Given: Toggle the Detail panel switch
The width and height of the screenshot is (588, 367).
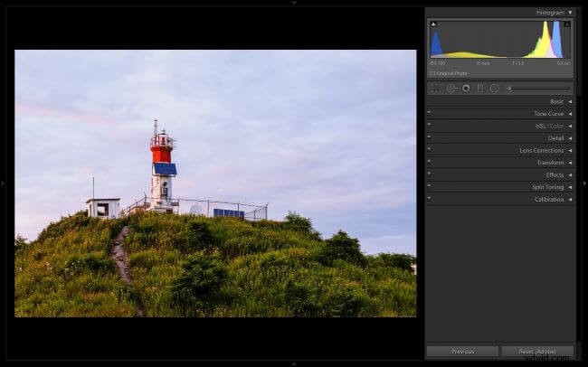Looking at the screenshot, I should 429,136.
